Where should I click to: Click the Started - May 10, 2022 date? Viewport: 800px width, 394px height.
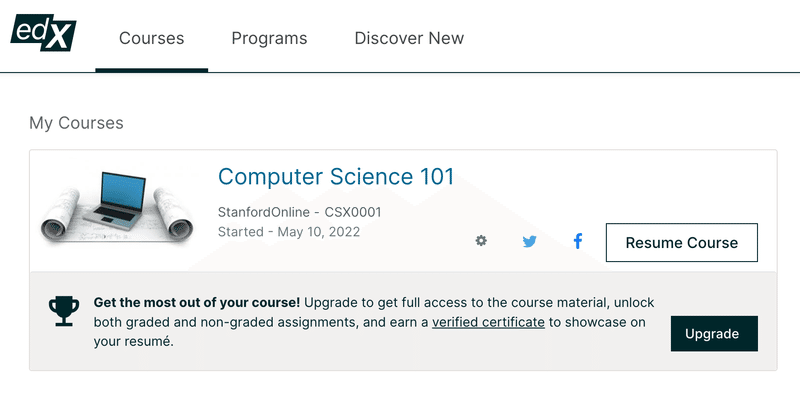tap(289, 232)
